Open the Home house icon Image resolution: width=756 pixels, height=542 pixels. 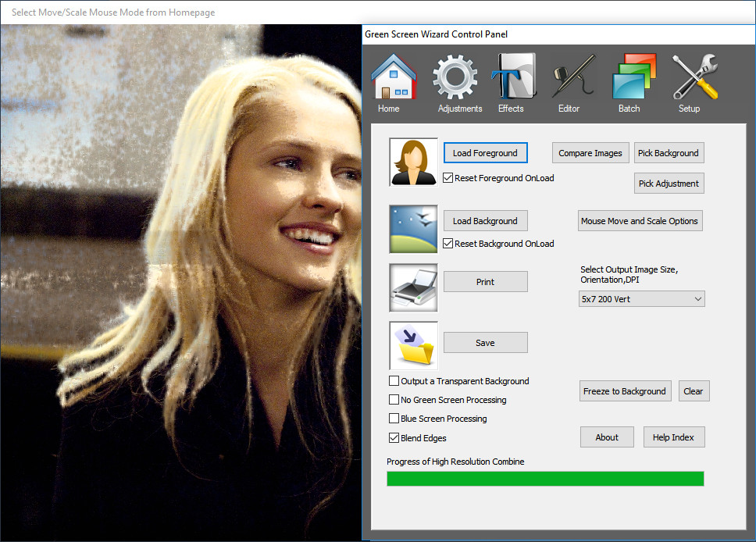coord(394,77)
